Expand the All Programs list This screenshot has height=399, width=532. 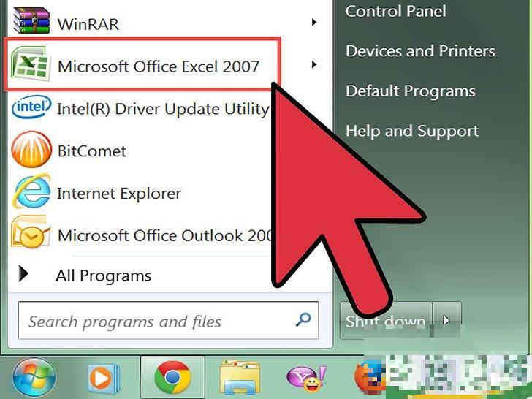tap(85, 275)
